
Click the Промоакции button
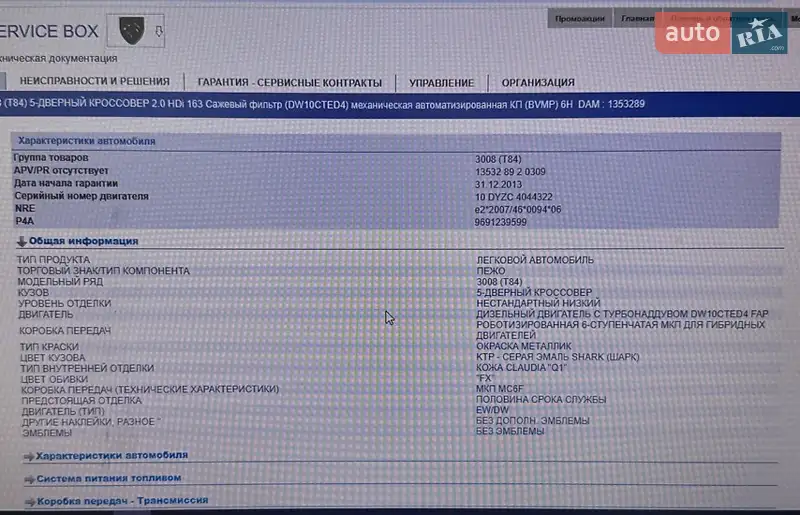(579, 18)
